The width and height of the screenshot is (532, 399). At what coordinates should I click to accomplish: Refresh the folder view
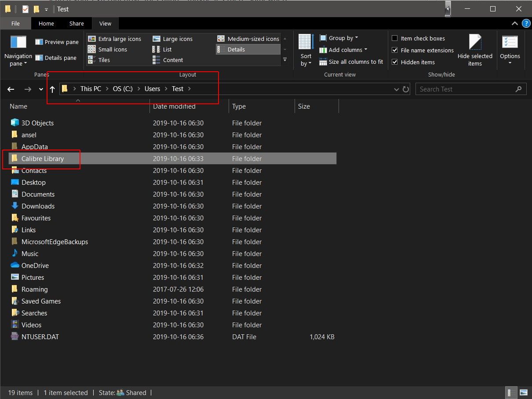[406, 89]
